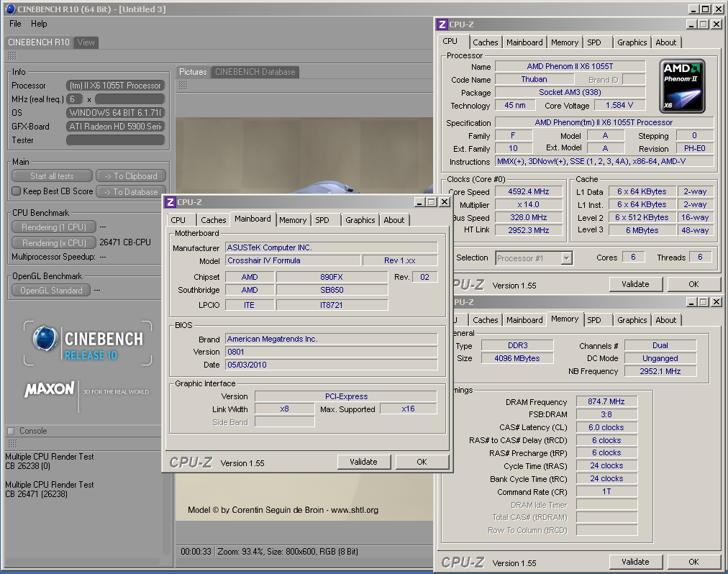
Task: Start the OpenGL Standard benchmark
Action: 51,291
